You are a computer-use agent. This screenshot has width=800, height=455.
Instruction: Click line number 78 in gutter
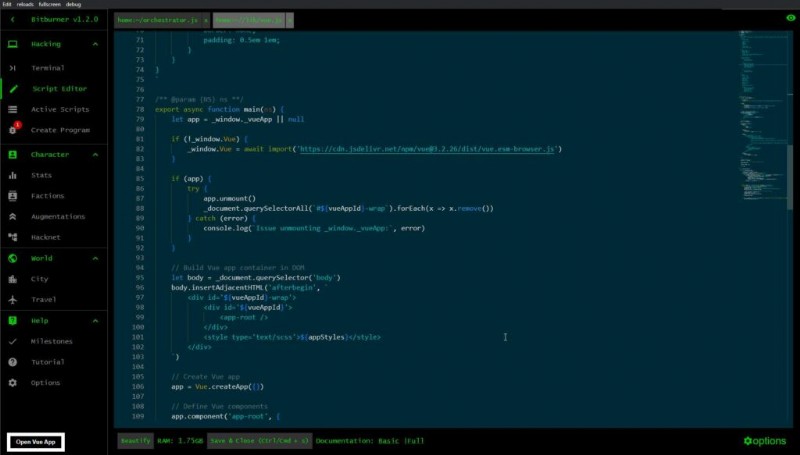coord(140,109)
